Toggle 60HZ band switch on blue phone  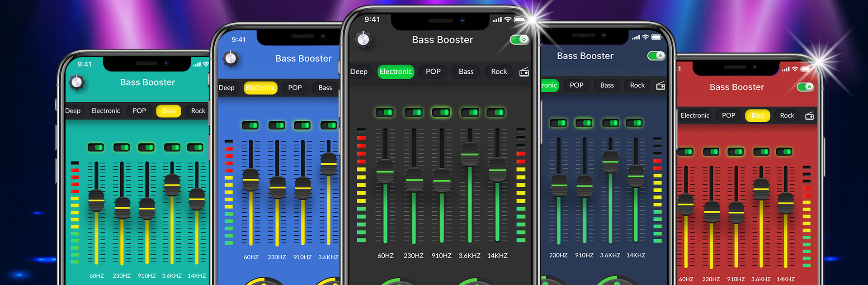pyautogui.click(x=250, y=125)
